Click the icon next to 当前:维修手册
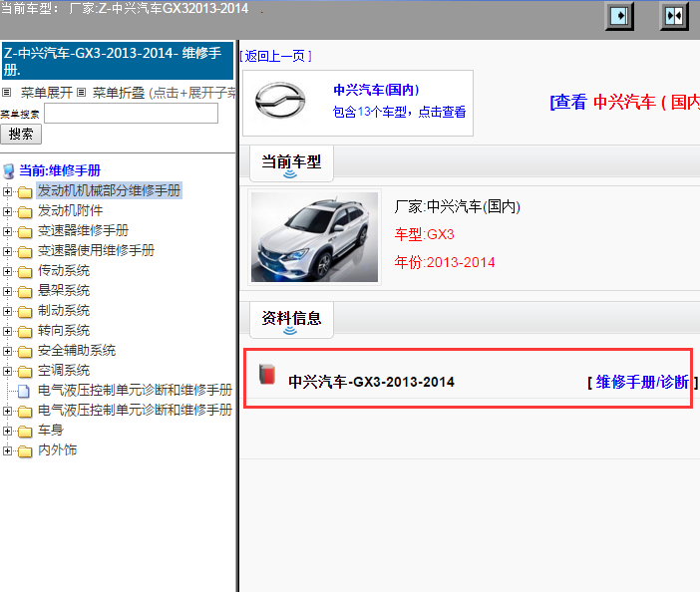 pyautogui.click(x=9, y=170)
